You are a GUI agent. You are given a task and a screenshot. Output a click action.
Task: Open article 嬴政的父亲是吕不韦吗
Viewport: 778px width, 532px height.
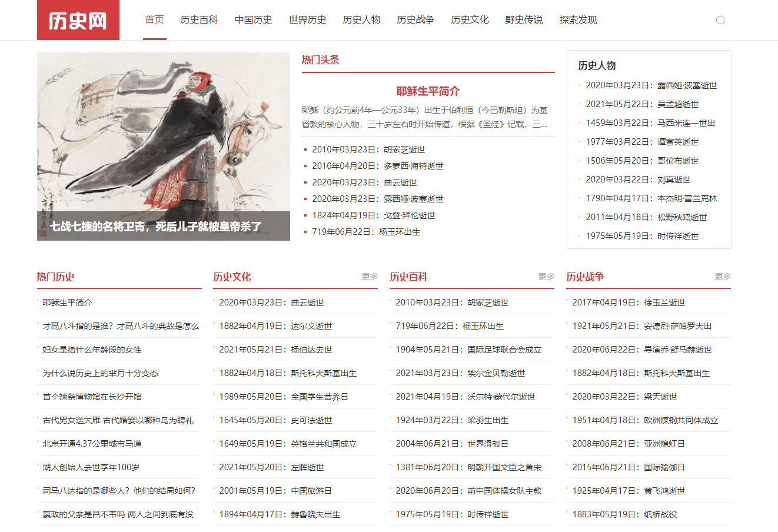tap(118, 514)
